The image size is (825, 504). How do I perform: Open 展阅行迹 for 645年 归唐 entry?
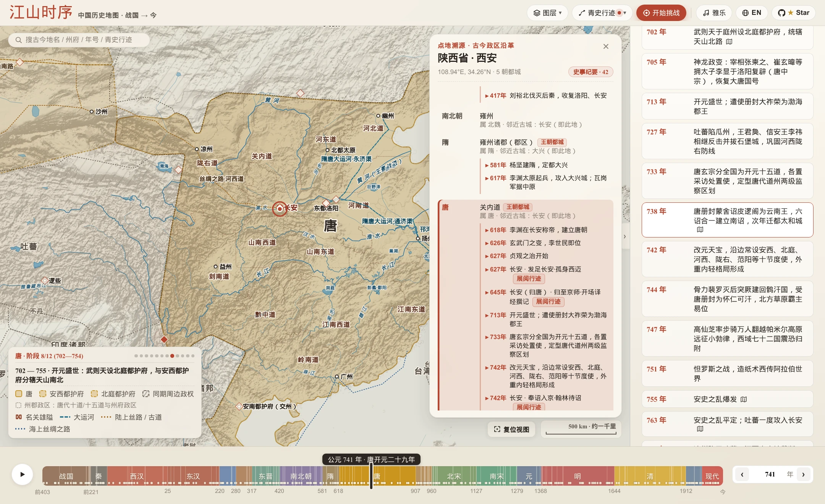click(548, 302)
